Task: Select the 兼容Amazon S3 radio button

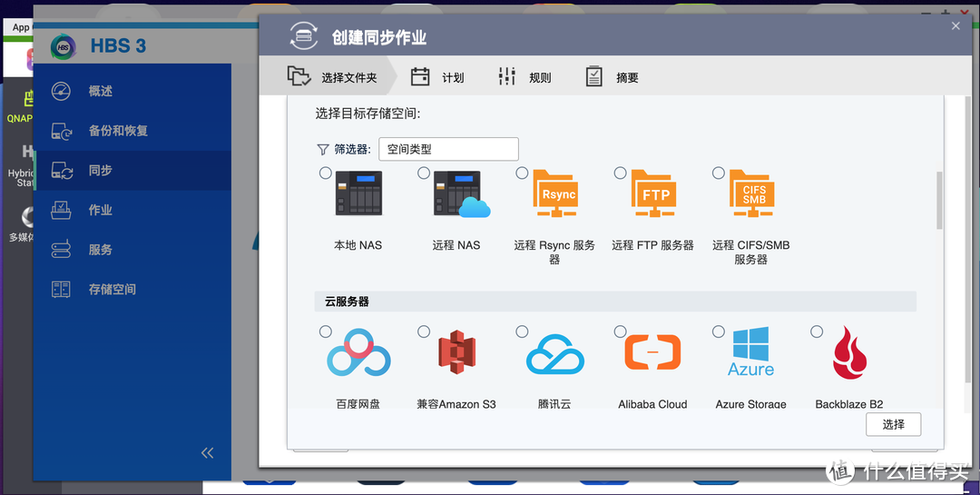Action: (424, 332)
